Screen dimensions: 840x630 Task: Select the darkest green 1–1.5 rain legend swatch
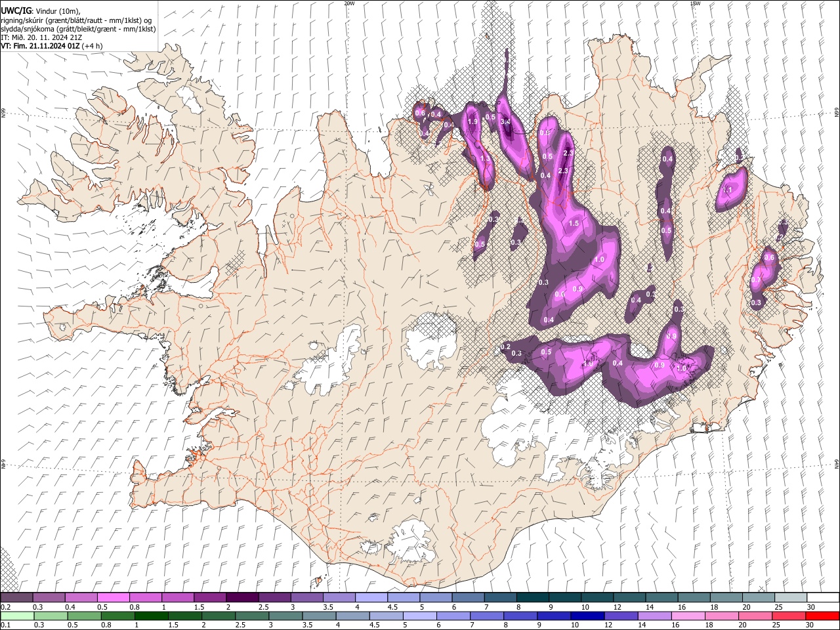151,616
